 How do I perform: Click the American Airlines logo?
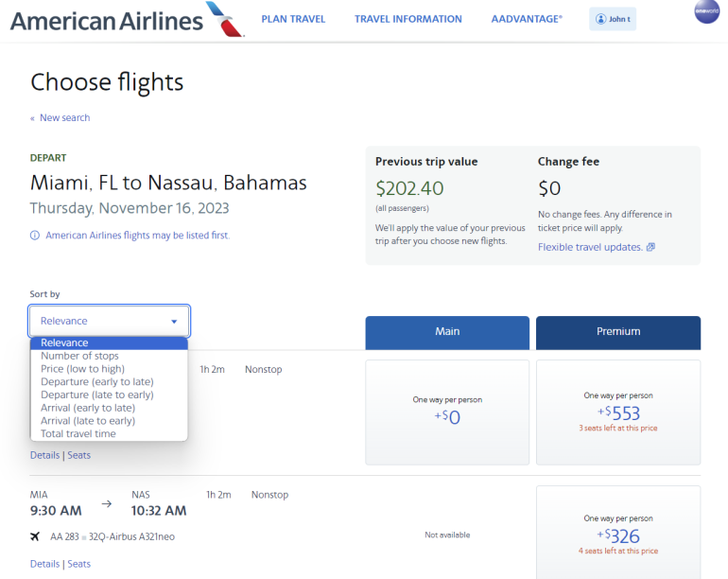point(127,20)
